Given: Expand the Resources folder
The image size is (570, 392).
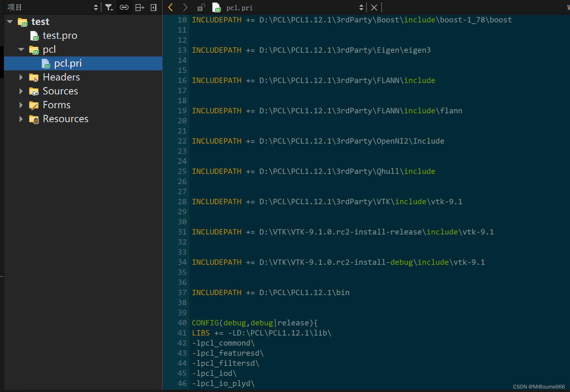Looking at the screenshot, I should [x=21, y=119].
